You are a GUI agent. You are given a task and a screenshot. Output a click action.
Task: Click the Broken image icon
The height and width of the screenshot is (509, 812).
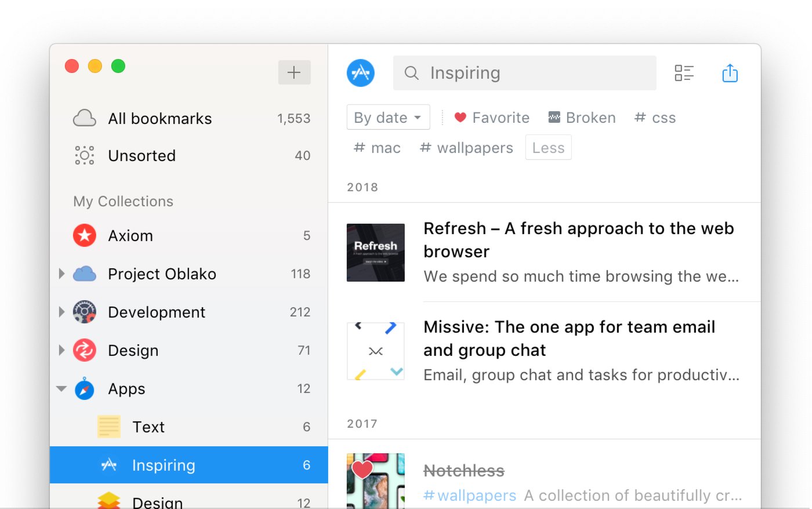click(x=554, y=118)
